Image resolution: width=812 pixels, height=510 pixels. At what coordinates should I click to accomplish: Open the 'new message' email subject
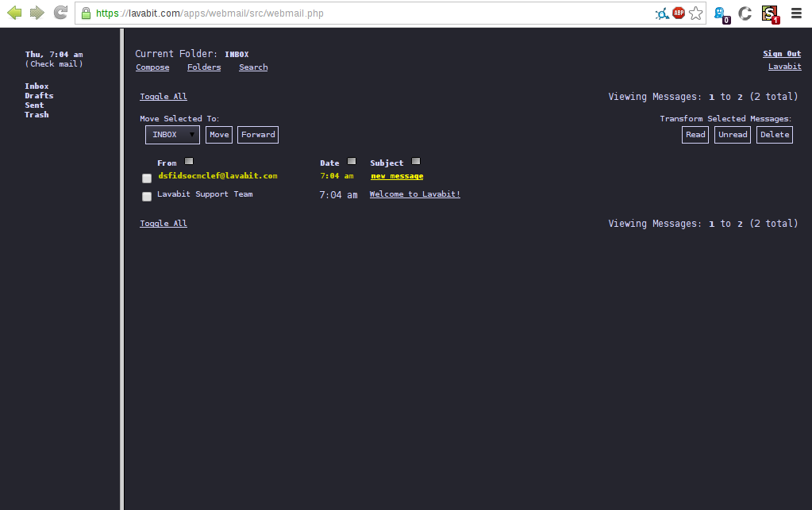click(x=397, y=176)
